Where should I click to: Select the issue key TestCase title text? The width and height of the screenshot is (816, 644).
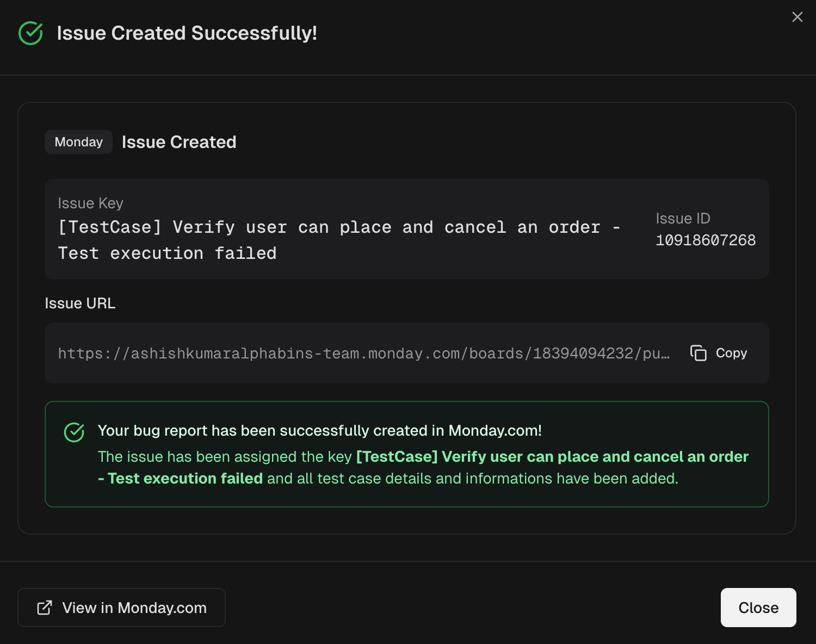coord(338,227)
